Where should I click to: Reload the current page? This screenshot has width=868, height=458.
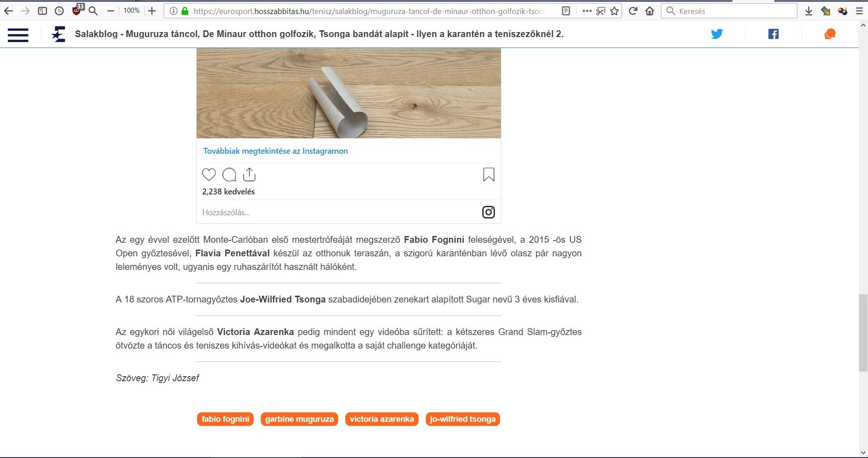click(633, 11)
